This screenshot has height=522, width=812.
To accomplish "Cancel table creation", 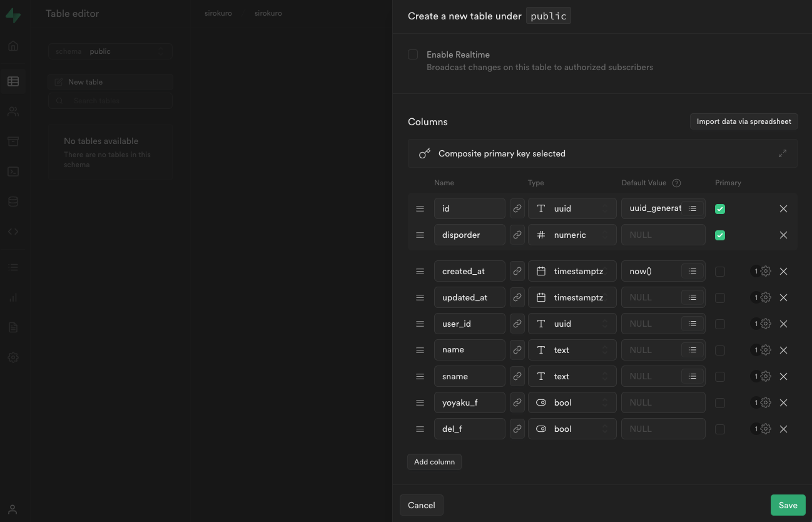I will click(422, 505).
